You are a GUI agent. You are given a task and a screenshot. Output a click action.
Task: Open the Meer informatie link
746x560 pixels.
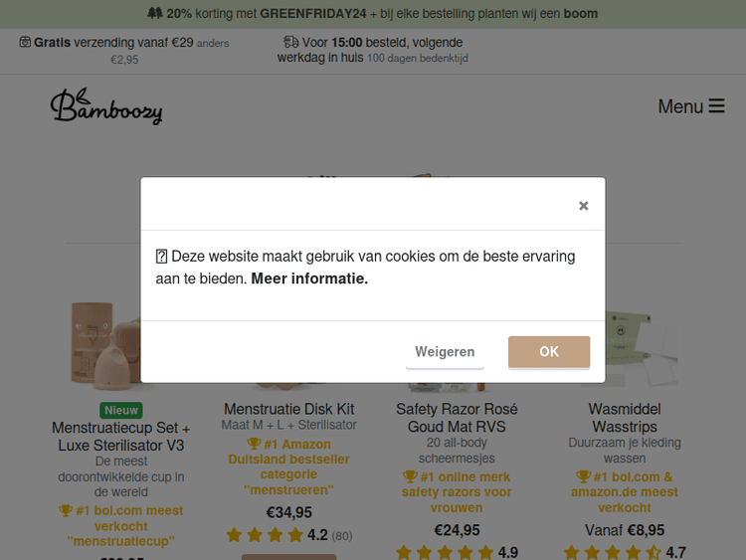click(x=309, y=279)
